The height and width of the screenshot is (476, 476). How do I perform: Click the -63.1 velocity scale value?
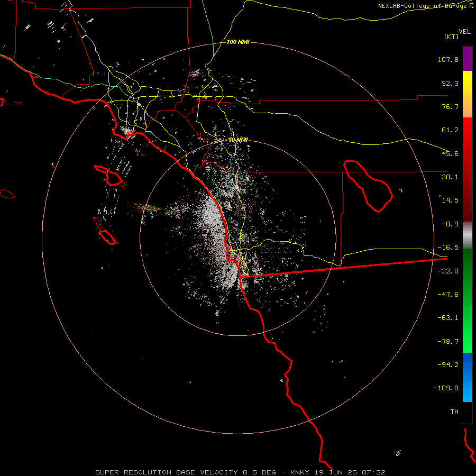(448, 318)
